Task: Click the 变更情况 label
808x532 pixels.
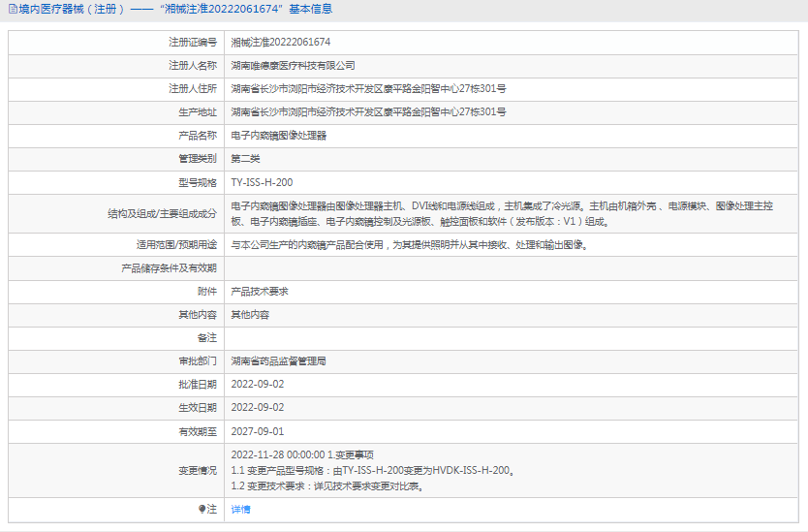Action: (x=198, y=470)
